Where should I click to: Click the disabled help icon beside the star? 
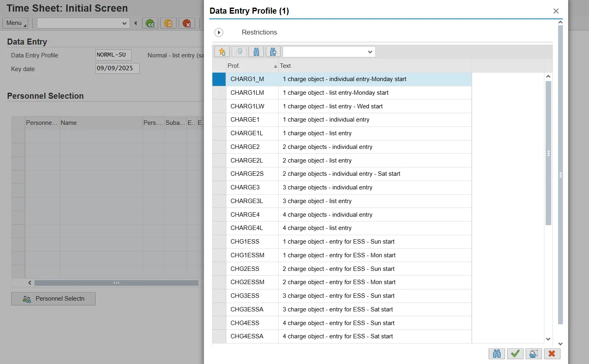tap(239, 52)
